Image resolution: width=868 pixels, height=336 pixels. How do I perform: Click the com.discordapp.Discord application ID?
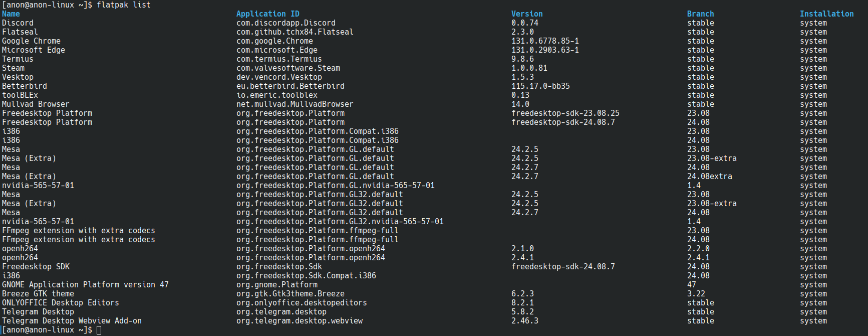[x=286, y=23]
